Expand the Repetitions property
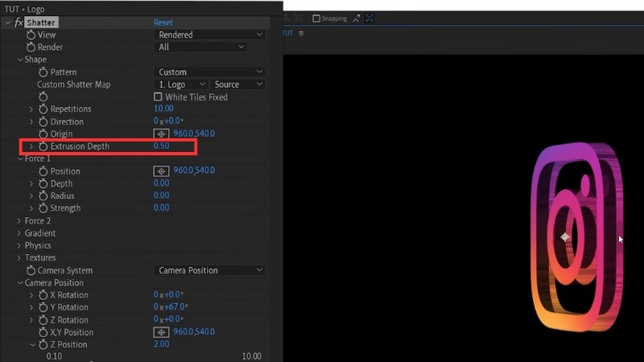 (31, 109)
